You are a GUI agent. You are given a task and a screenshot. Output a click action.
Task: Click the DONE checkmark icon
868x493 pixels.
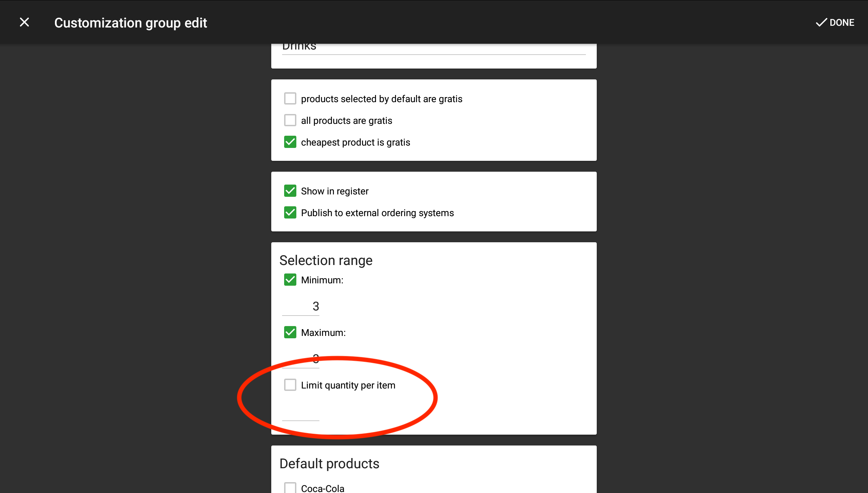tap(821, 23)
